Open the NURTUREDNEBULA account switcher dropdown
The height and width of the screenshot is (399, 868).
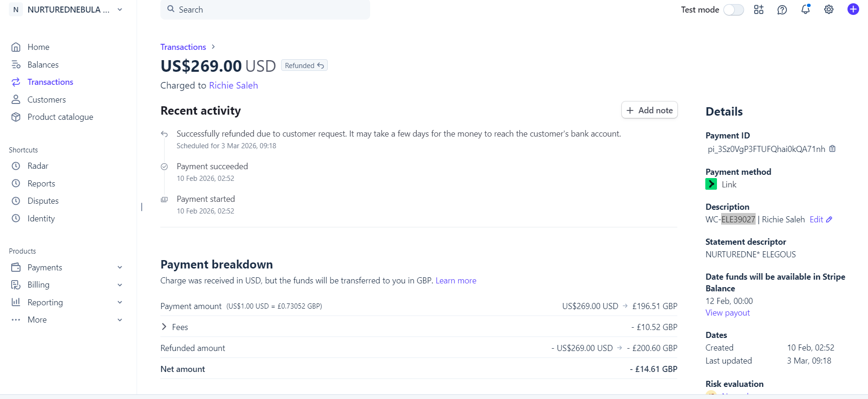(120, 9)
